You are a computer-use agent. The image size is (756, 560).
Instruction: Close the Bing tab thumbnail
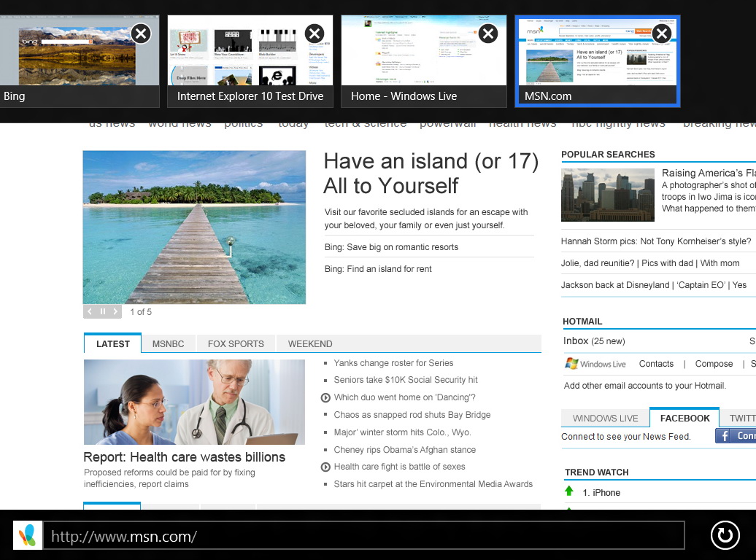pos(141,34)
